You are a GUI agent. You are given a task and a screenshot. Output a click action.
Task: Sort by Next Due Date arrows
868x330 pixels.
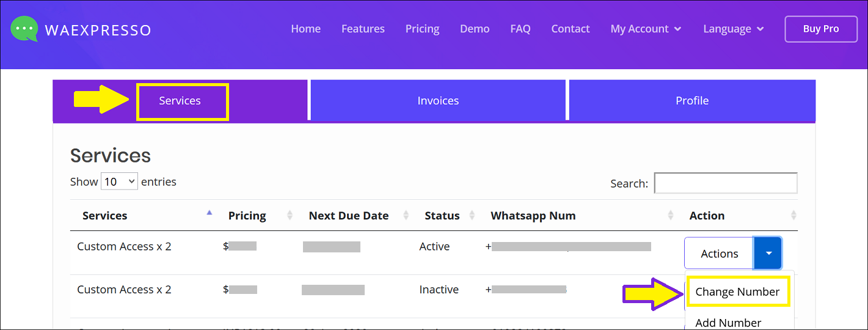[x=406, y=215]
